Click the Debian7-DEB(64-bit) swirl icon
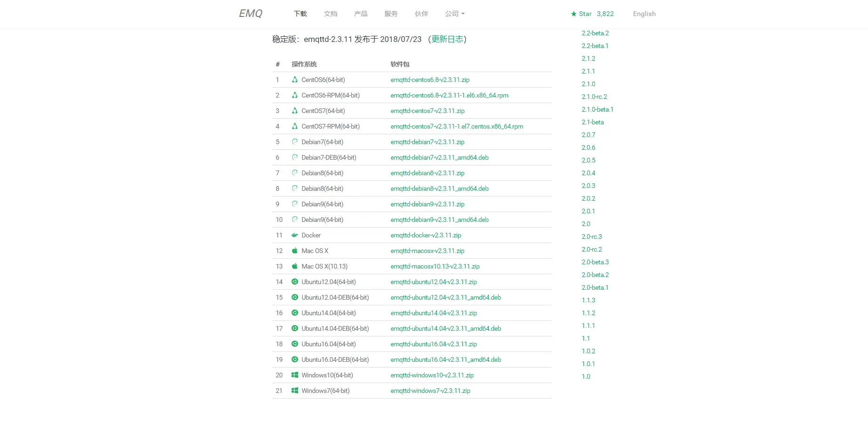 pos(294,157)
